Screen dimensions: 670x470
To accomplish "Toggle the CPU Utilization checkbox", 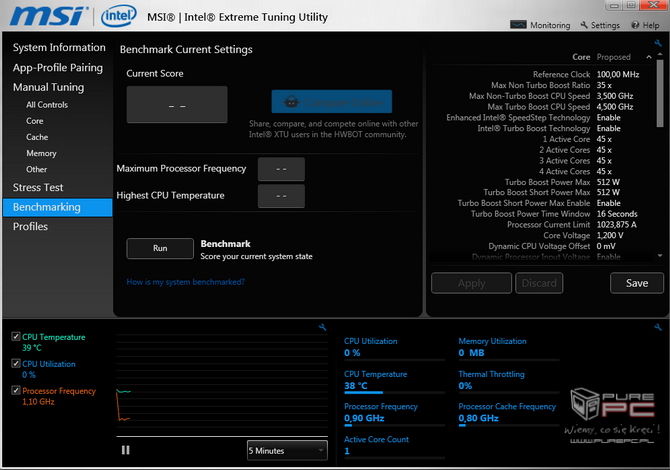I will (16, 364).
